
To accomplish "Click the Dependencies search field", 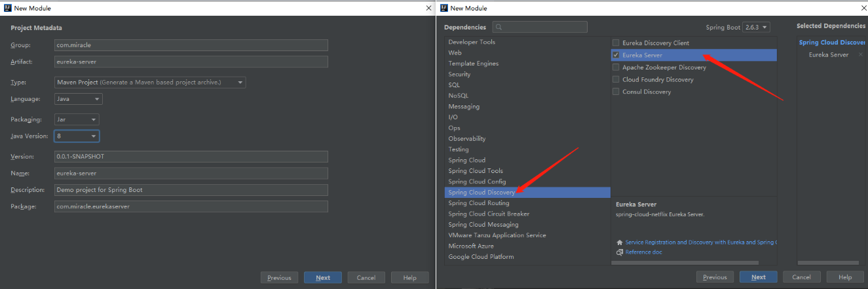I will pyautogui.click(x=540, y=27).
